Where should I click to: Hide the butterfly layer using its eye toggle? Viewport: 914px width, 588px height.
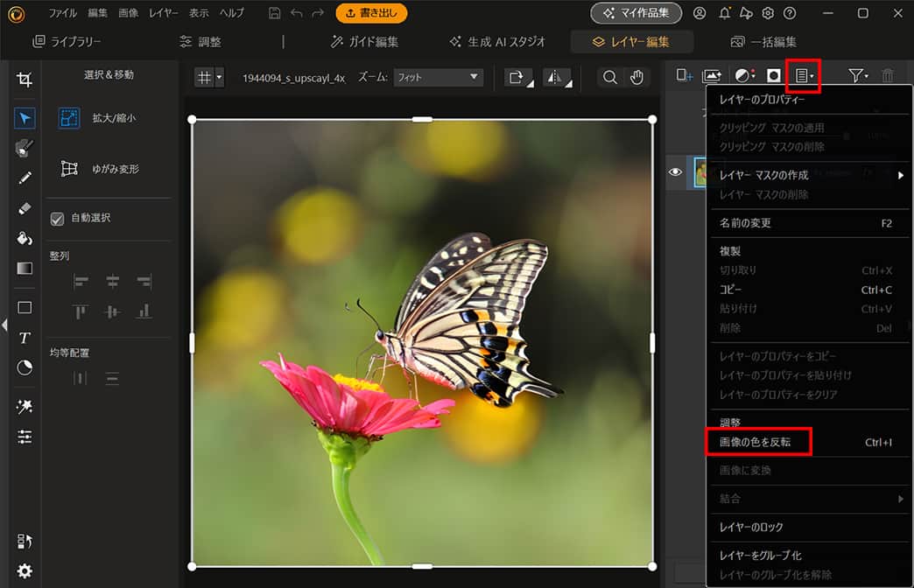675,172
